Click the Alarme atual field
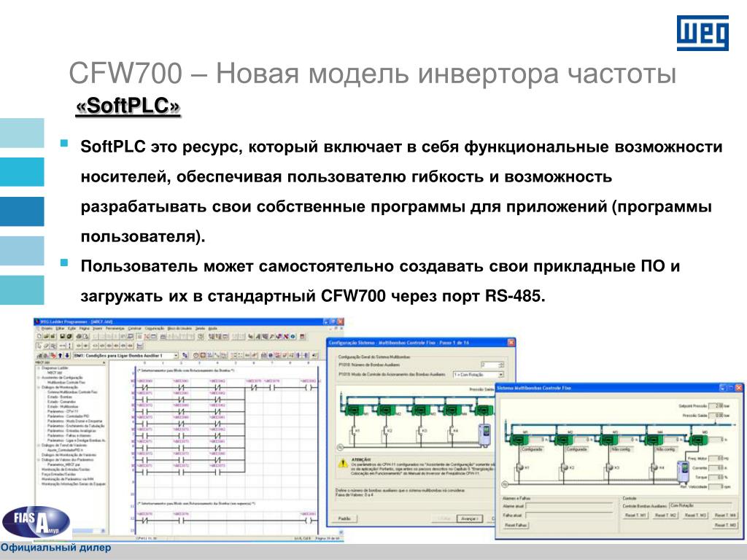Image resolution: width=747 pixels, height=560 pixels. pos(569,506)
